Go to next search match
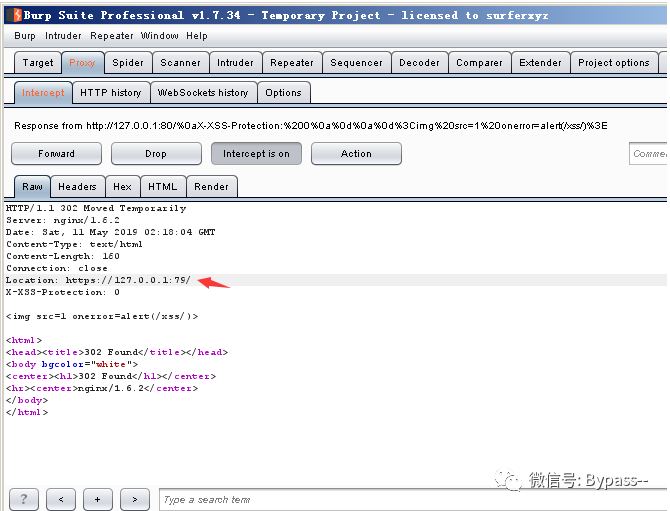Screen dimensions: 670x511 (x=135, y=499)
